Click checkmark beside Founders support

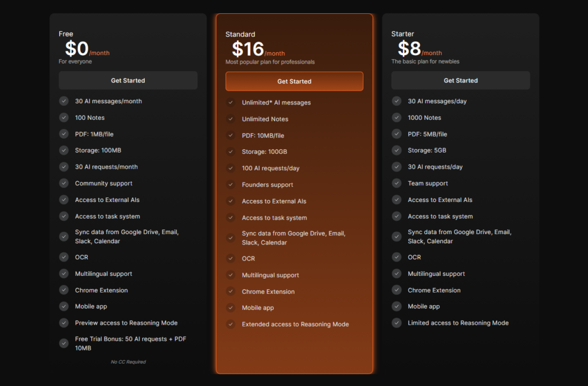(x=231, y=185)
